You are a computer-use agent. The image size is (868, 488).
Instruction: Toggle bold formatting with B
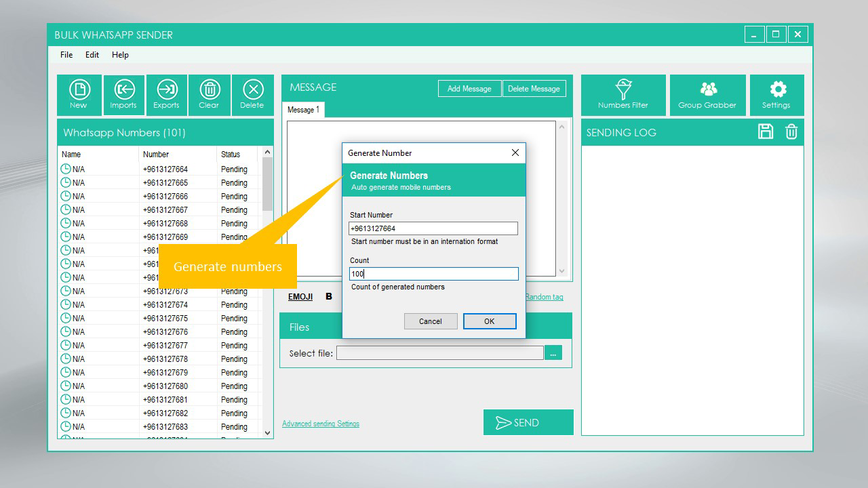coord(329,296)
